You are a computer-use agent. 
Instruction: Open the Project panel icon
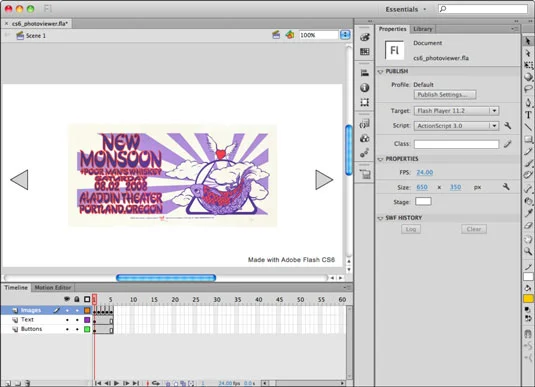point(365,174)
